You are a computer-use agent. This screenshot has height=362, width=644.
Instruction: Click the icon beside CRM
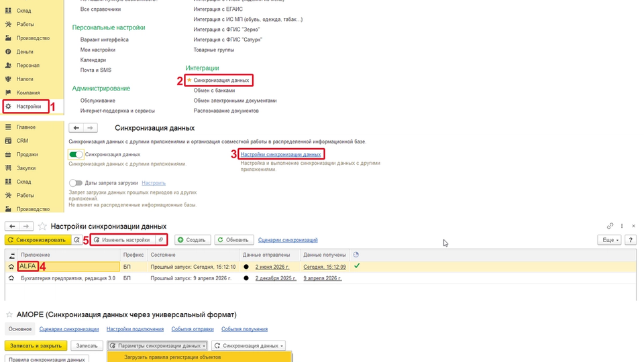8,141
